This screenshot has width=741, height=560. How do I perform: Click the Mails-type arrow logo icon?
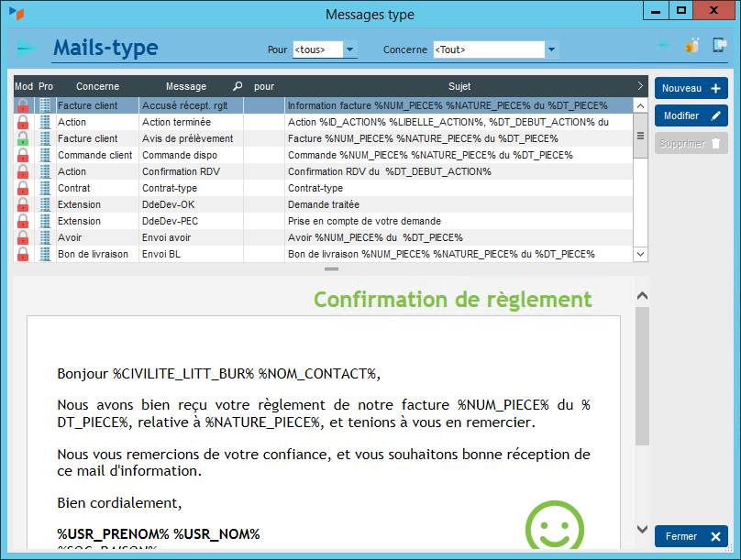28,49
